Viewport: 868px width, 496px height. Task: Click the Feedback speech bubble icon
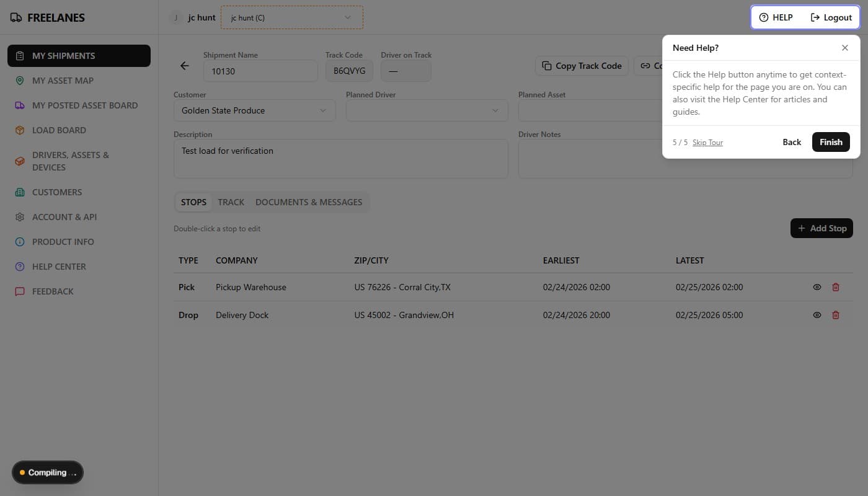coord(20,291)
